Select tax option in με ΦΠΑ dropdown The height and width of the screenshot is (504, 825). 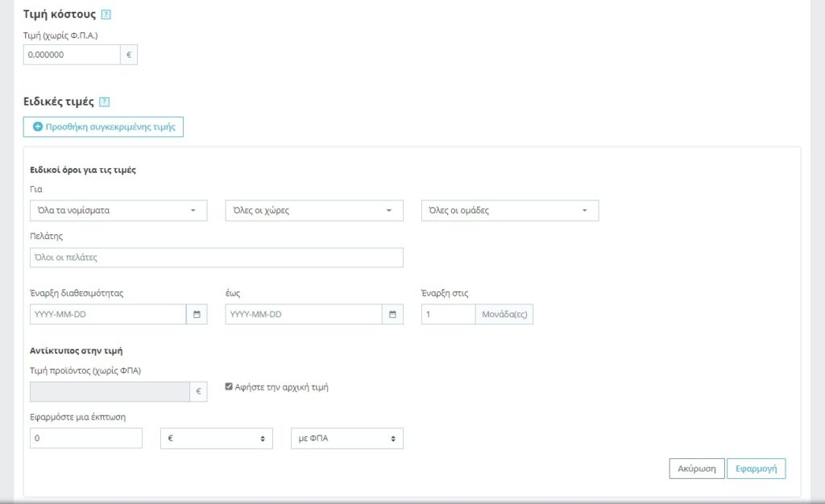[x=346, y=438]
